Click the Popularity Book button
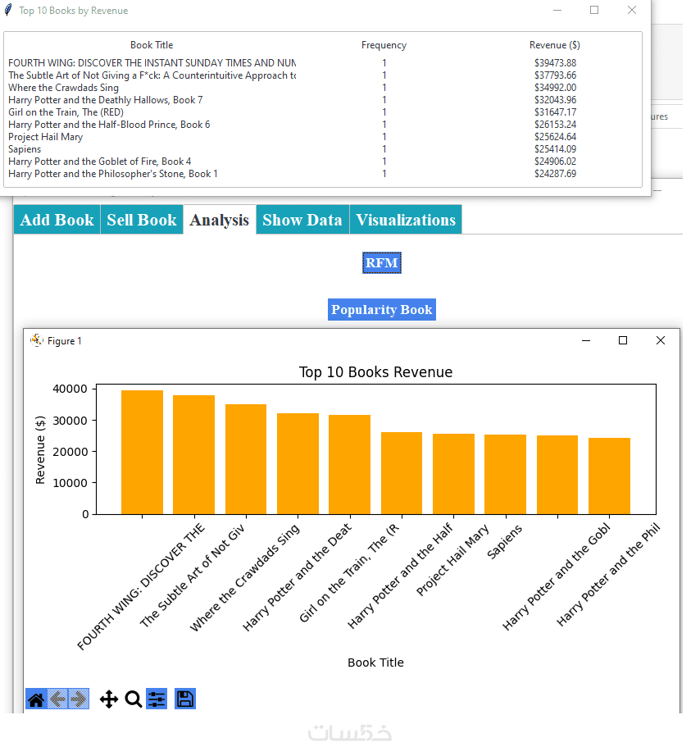 [x=382, y=310]
